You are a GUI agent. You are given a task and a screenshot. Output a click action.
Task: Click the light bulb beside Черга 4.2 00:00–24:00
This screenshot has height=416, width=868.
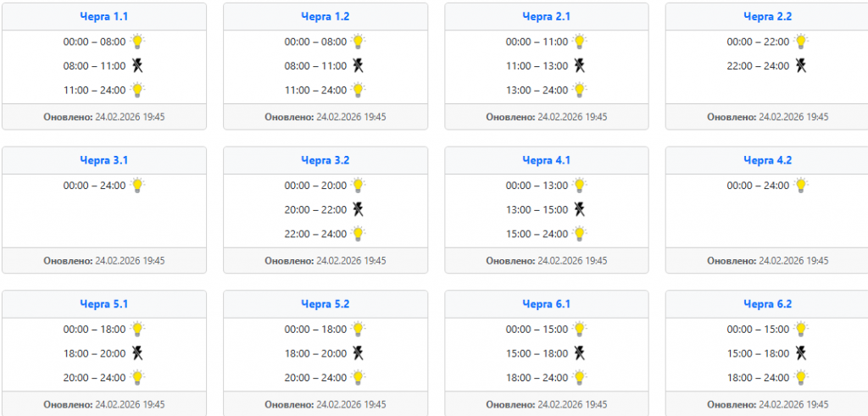(801, 185)
